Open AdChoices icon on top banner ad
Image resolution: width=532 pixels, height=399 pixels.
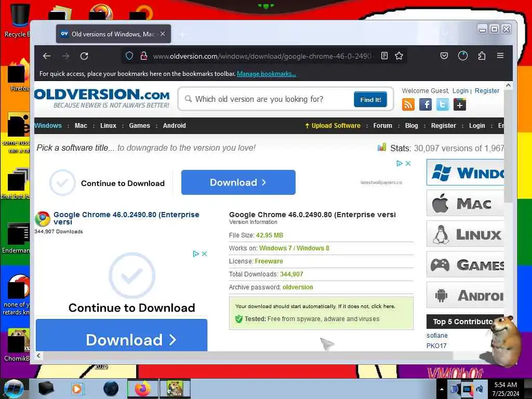coord(400,164)
